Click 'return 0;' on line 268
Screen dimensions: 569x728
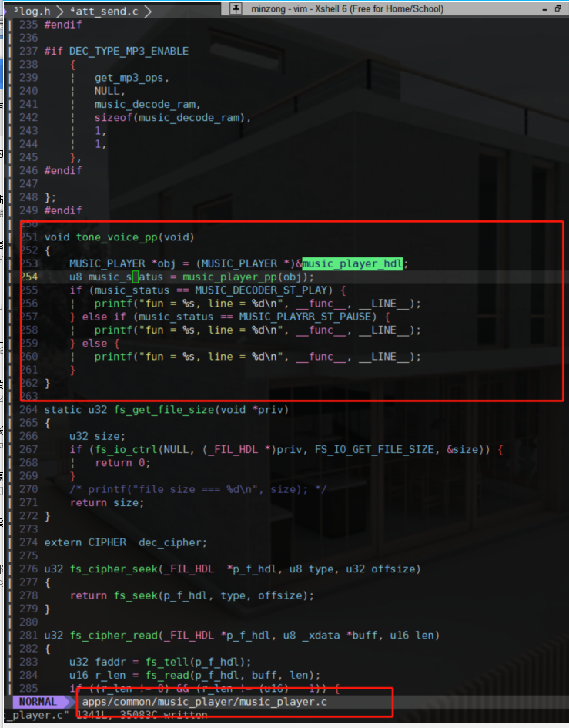(x=122, y=463)
